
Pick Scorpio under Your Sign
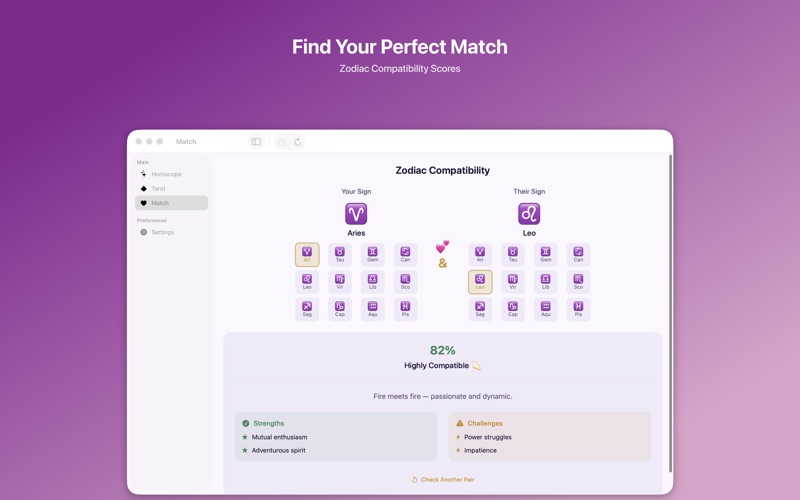(405, 282)
